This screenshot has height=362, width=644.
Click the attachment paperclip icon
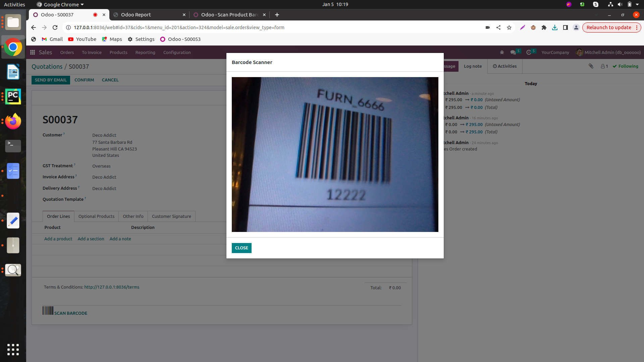(x=591, y=66)
